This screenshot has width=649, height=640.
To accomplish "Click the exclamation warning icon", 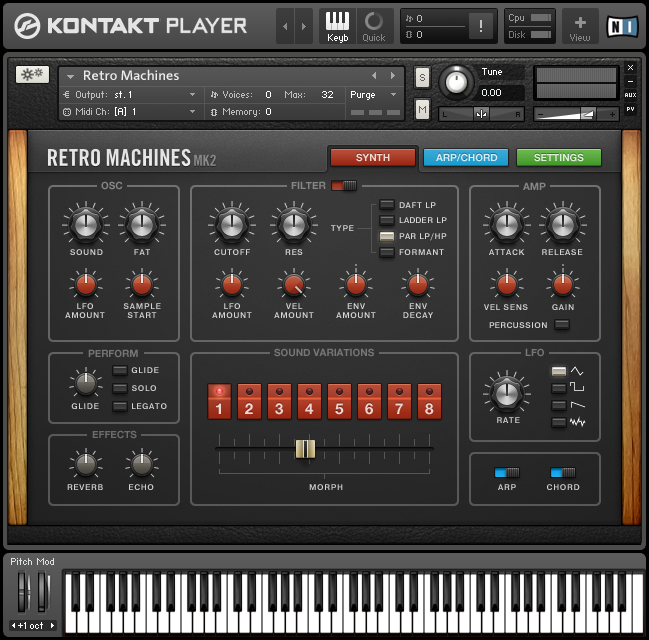I will click(481, 26).
